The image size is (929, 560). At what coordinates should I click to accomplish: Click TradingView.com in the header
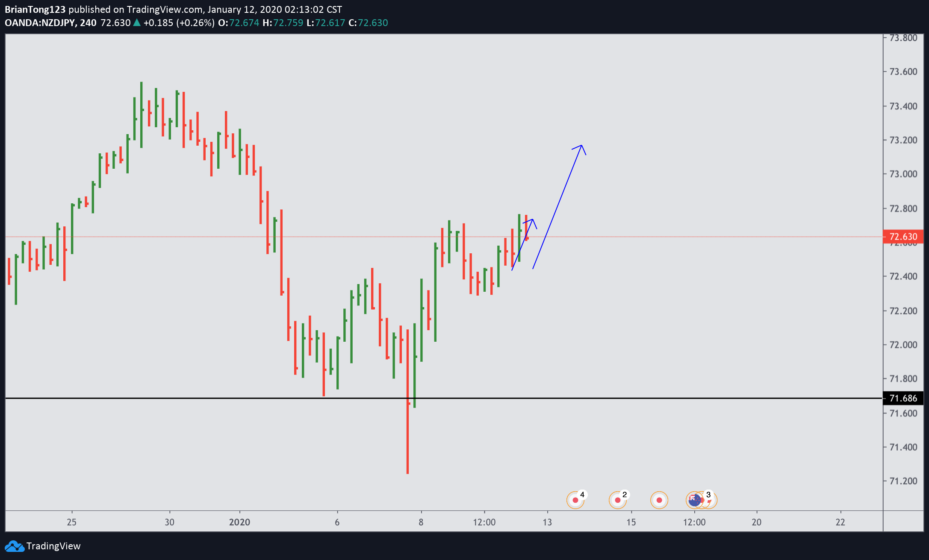click(x=165, y=9)
